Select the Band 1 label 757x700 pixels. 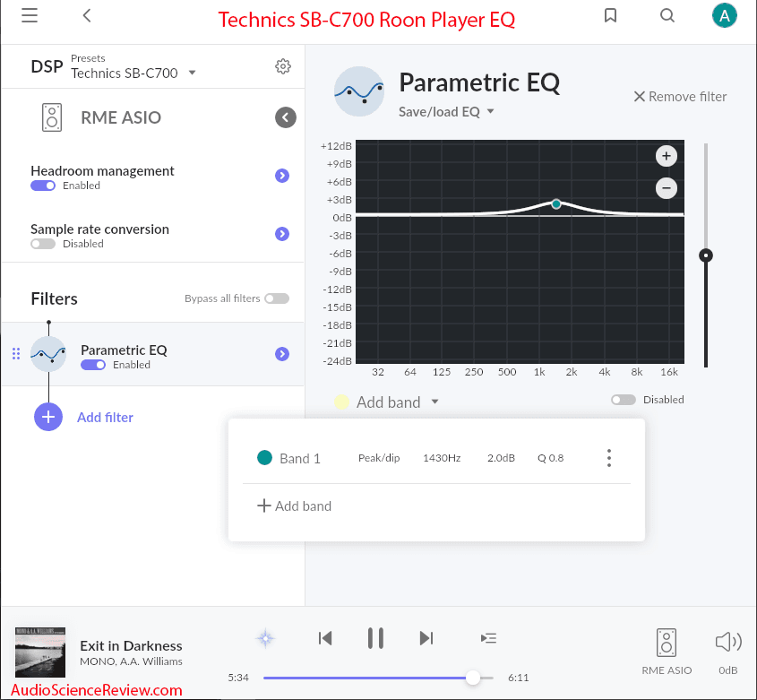(300, 458)
